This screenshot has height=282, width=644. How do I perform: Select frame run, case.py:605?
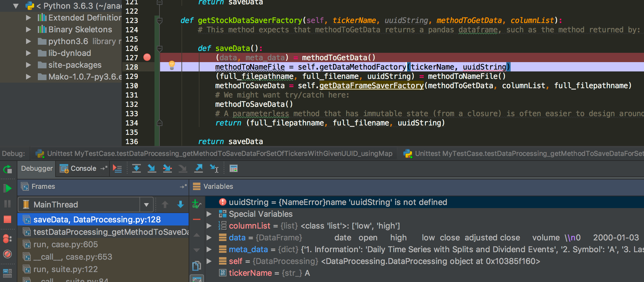103,244
